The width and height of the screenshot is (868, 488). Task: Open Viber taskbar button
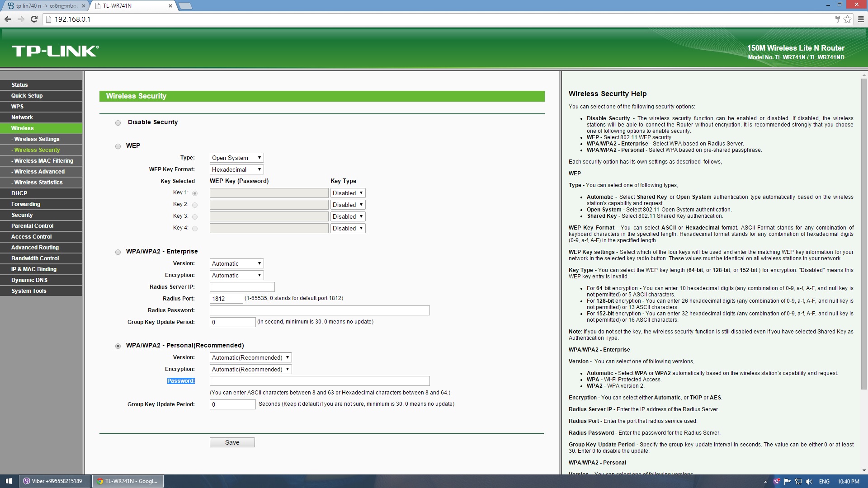[x=55, y=481]
